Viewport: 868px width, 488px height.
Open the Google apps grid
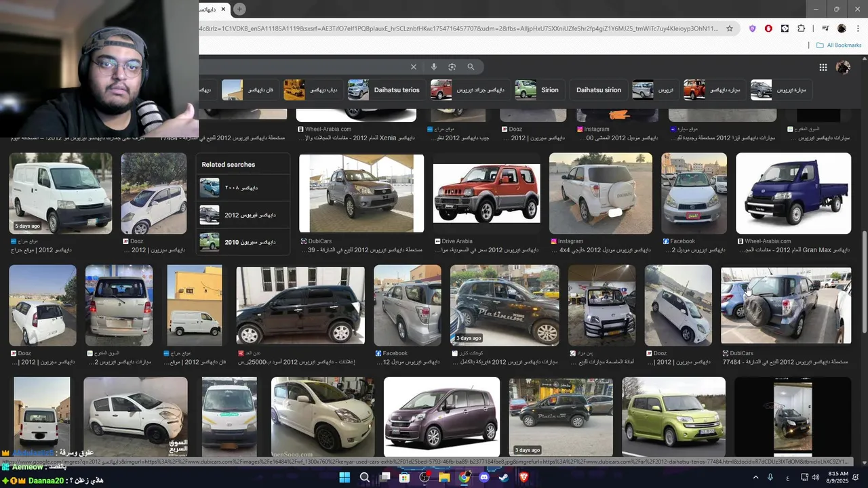[823, 67]
